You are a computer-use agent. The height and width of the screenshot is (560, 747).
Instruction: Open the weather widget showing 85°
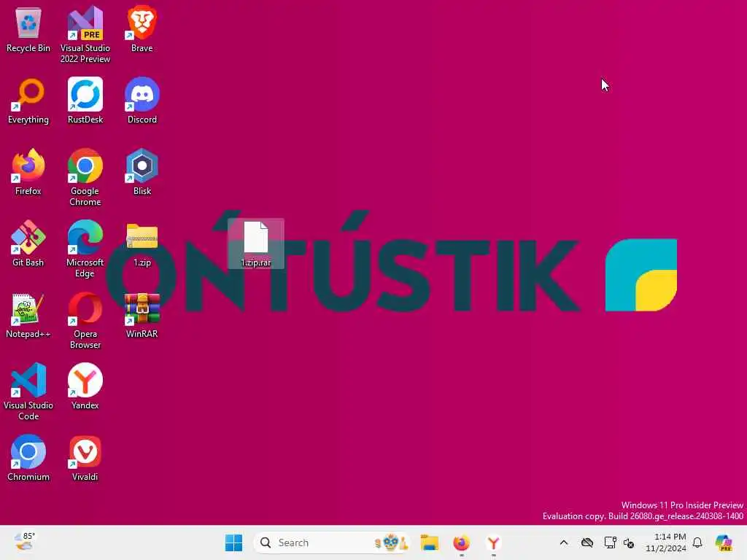click(x=25, y=542)
